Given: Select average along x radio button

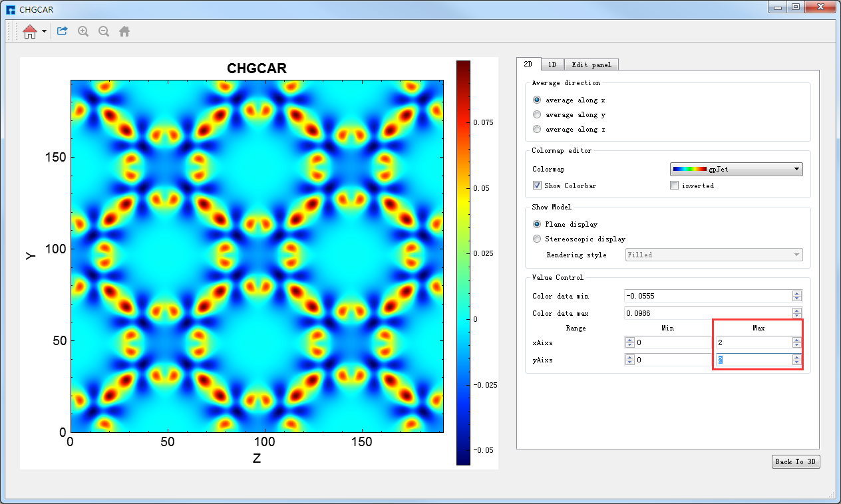Looking at the screenshot, I should click(537, 100).
